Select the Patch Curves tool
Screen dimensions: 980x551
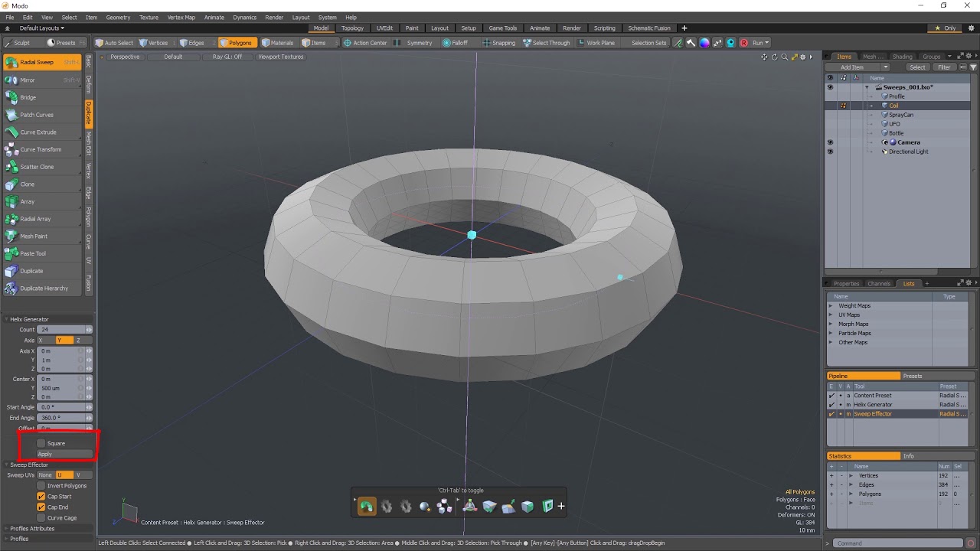pyautogui.click(x=42, y=115)
